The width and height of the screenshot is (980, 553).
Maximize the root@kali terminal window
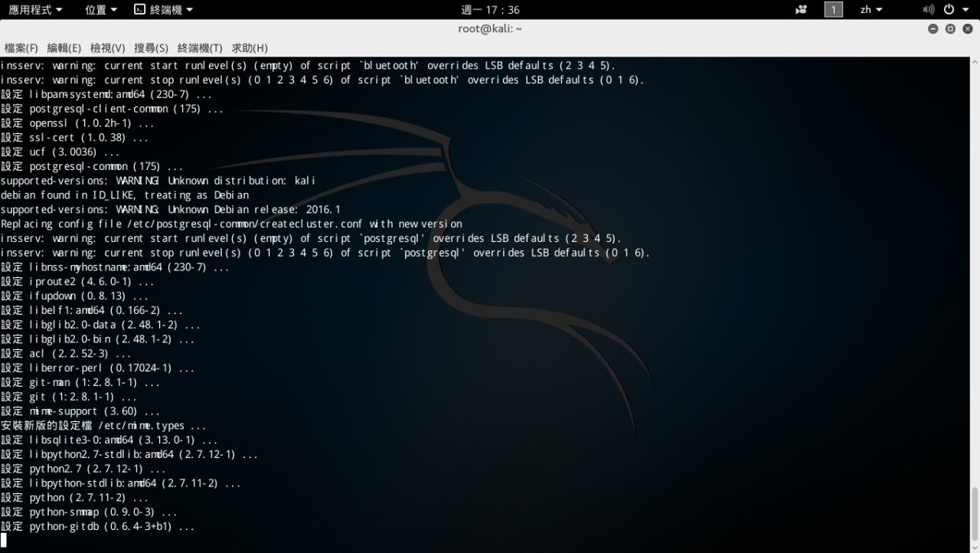coord(950,29)
